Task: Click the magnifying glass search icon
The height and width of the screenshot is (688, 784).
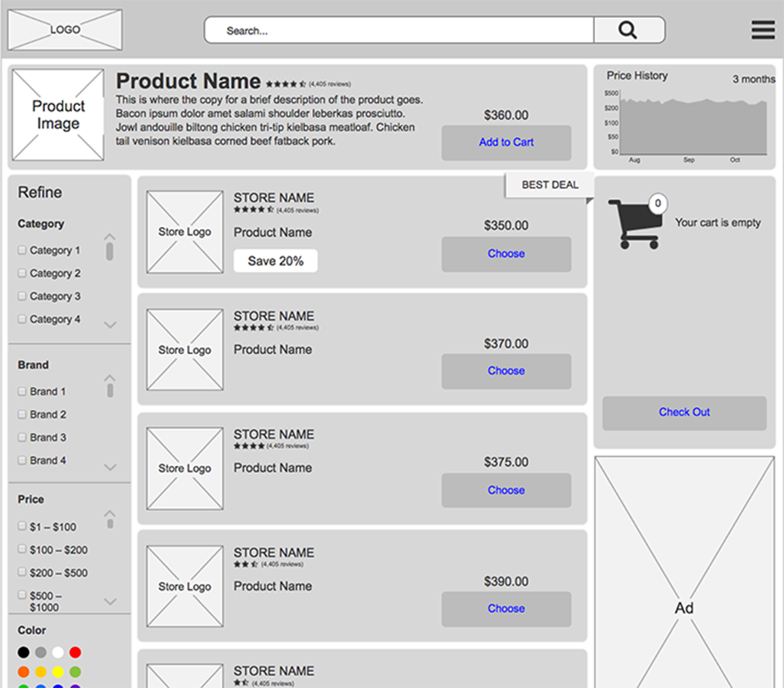Action: 627,30
